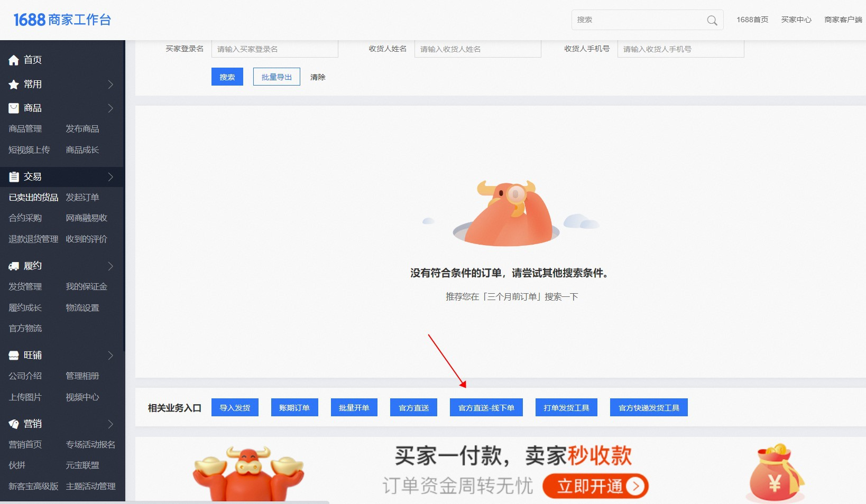Open 发货管理 menu item

click(x=25, y=287)
